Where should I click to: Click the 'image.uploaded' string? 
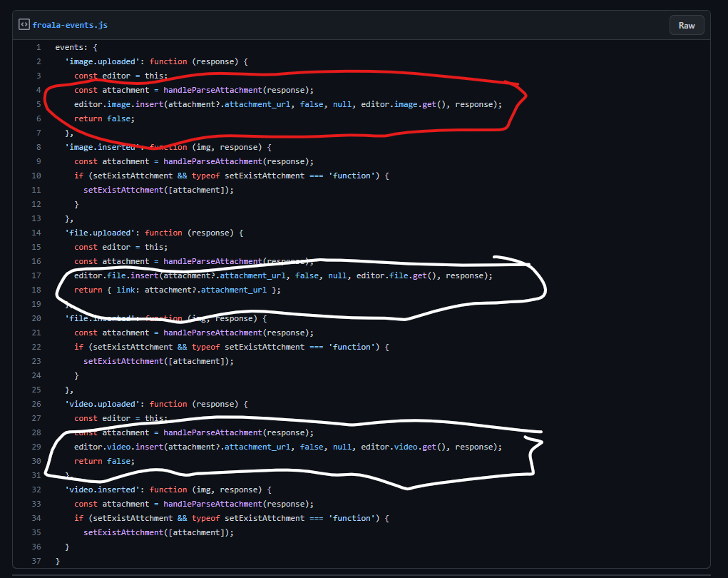(102, 62)
